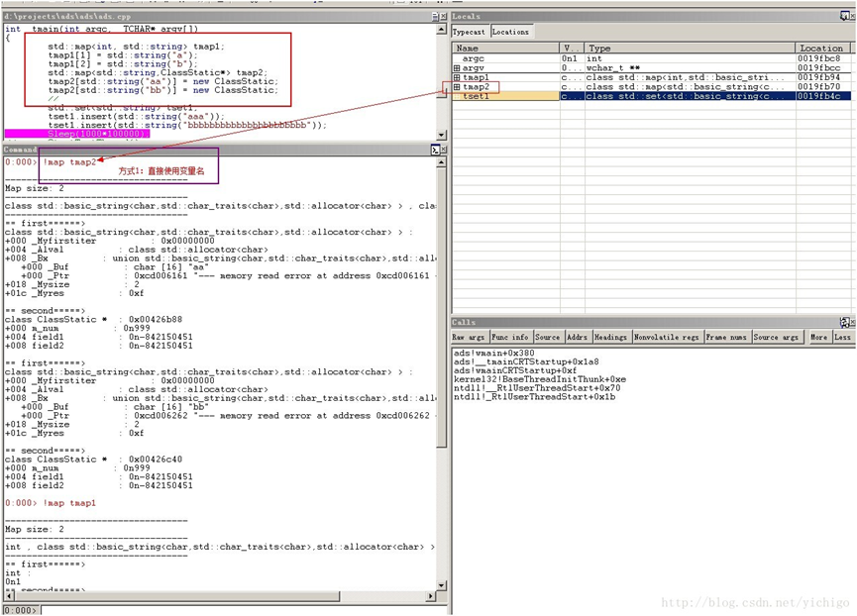
Task: Select frame ads!__tmainCRTStartup+0x1a8
Action: pos(526,361)
